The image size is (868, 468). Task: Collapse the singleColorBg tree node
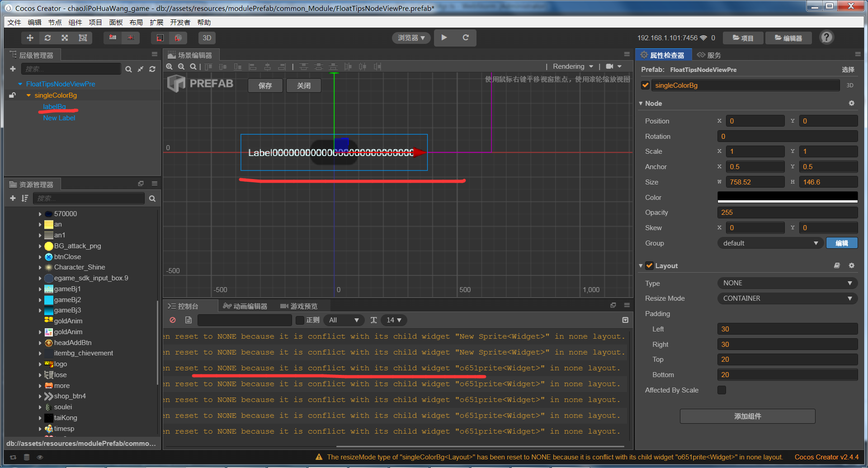(29, 95)
